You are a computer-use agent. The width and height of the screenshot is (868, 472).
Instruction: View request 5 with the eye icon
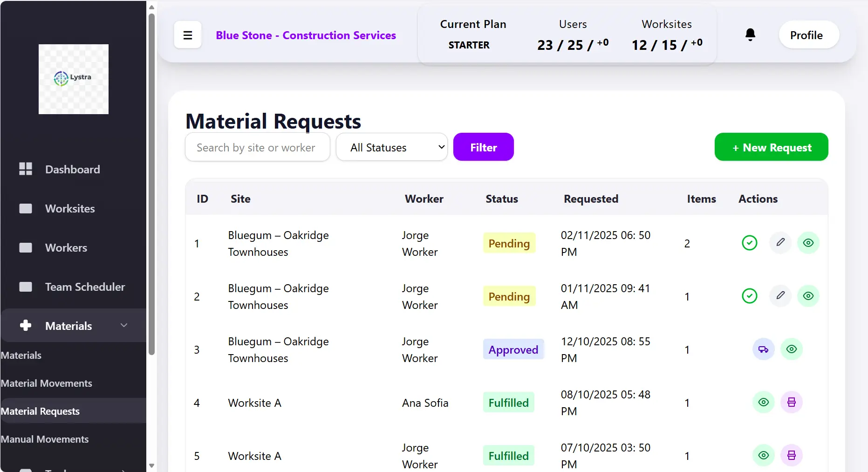[x=764, y=455]
